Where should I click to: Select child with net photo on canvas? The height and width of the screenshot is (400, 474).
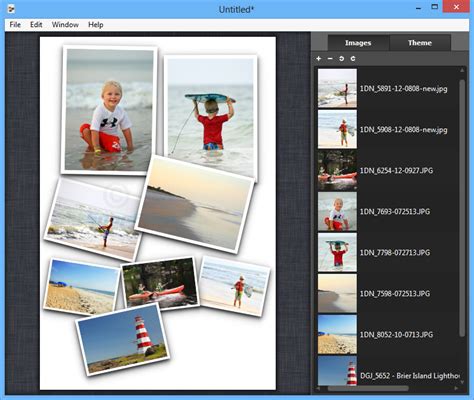235,287
